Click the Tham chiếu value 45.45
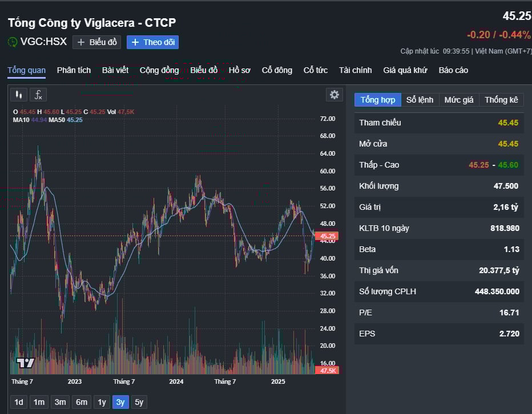This screenshot has height=414, width=532. tap(508, 123)
